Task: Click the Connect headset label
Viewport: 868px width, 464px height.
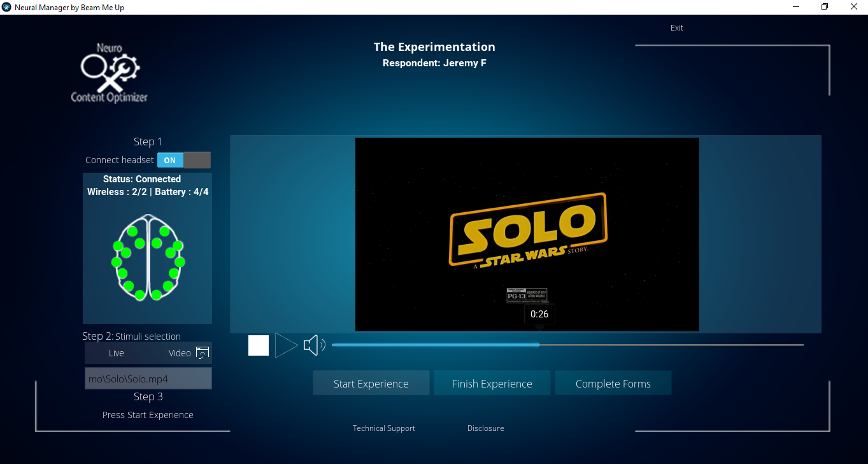Action: pyautogui.click(x=120, y=160)
